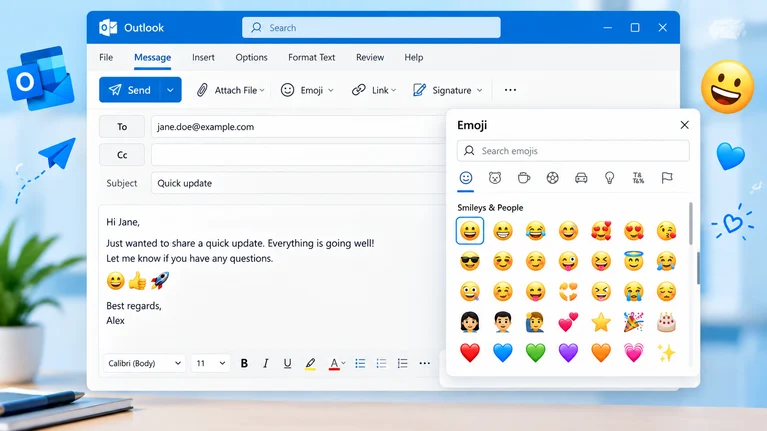Viewport: 767px width, 431px height.
Task: Click the Cc button
Action: 122,155
